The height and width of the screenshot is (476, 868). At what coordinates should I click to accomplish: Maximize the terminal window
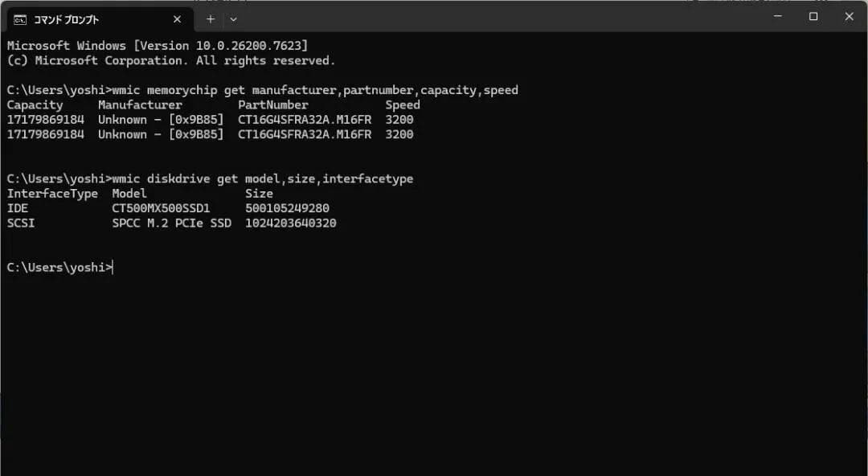(813, 16)
